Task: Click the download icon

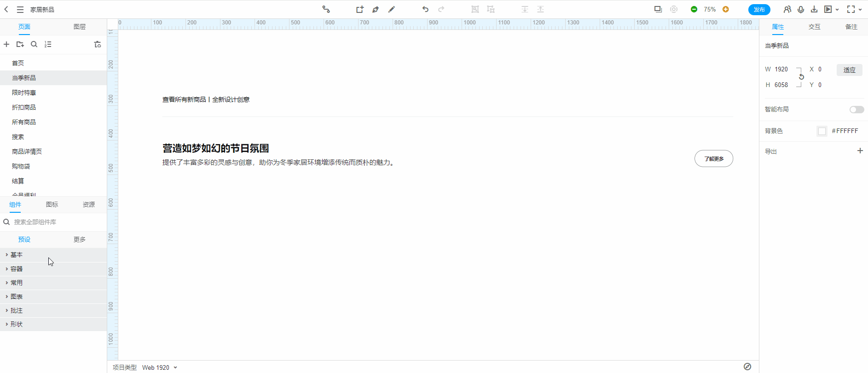Action: (x=814, y=9)
